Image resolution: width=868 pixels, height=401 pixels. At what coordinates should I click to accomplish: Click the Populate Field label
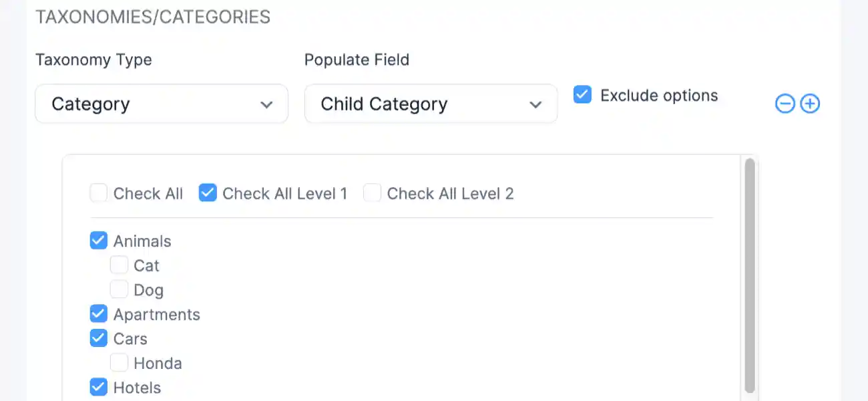(357, 59)
